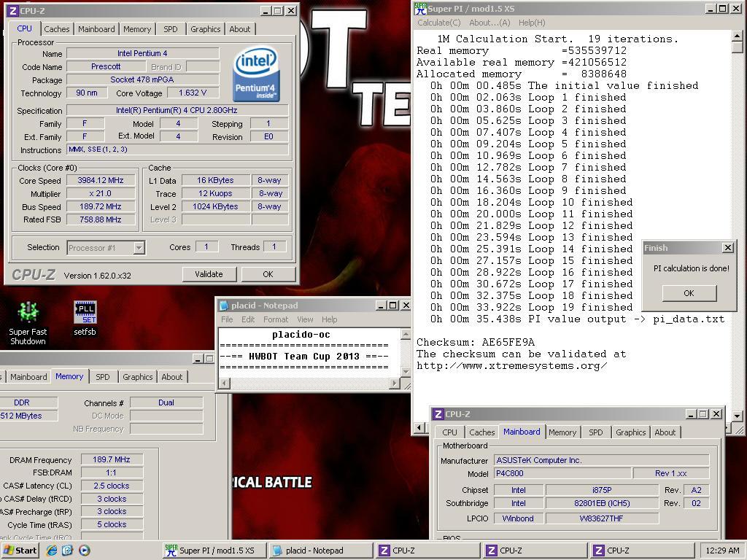Open Help(H) menu in Super PI
This screenshot has height=560, width=747.
click(532, 23)
